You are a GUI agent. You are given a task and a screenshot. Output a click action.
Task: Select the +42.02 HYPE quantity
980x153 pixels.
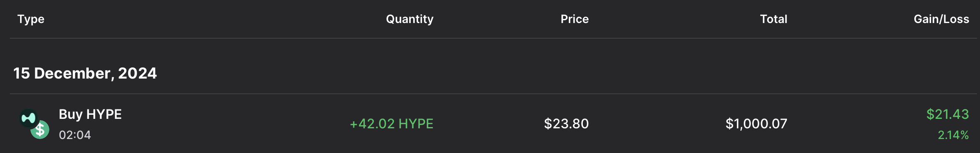tap(391, 124)
